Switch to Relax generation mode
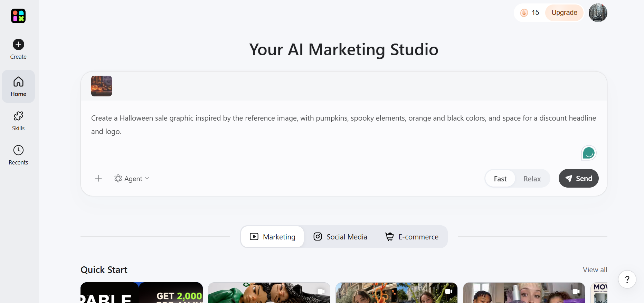Viewport: 644px width, 303px height. 532,179
